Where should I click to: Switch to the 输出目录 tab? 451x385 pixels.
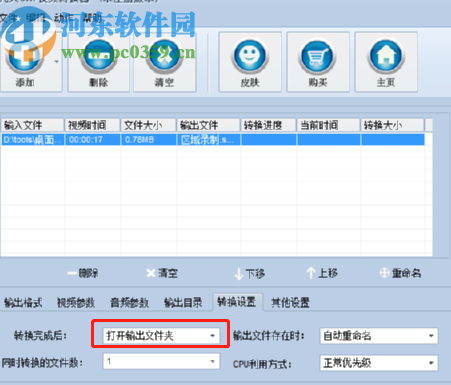(x=183, y=303)
